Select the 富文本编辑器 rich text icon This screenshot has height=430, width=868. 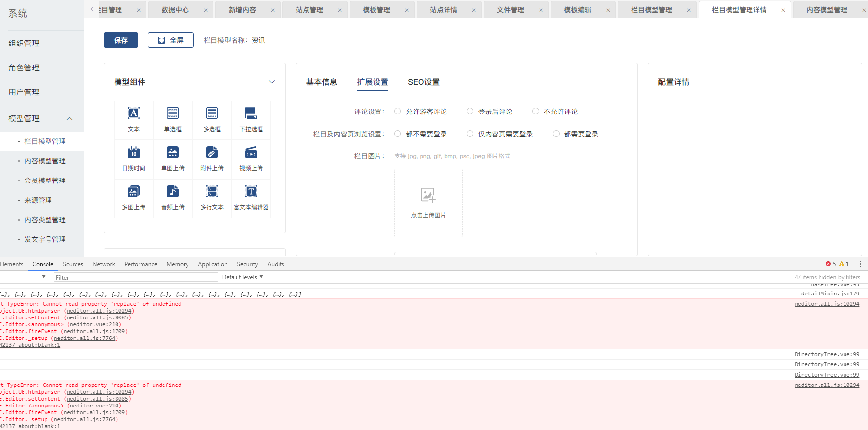click(251, 192)
